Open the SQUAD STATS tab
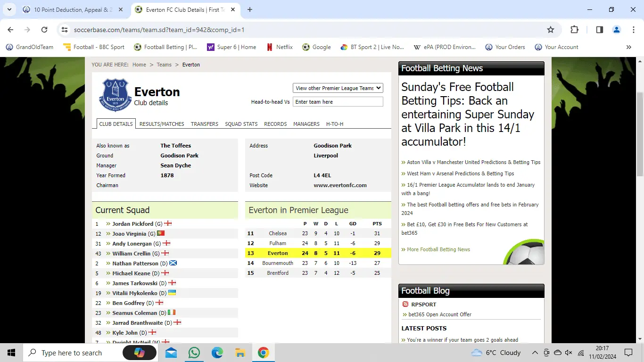Viewport: 644px width, 362px height. (x=241, y=124)
